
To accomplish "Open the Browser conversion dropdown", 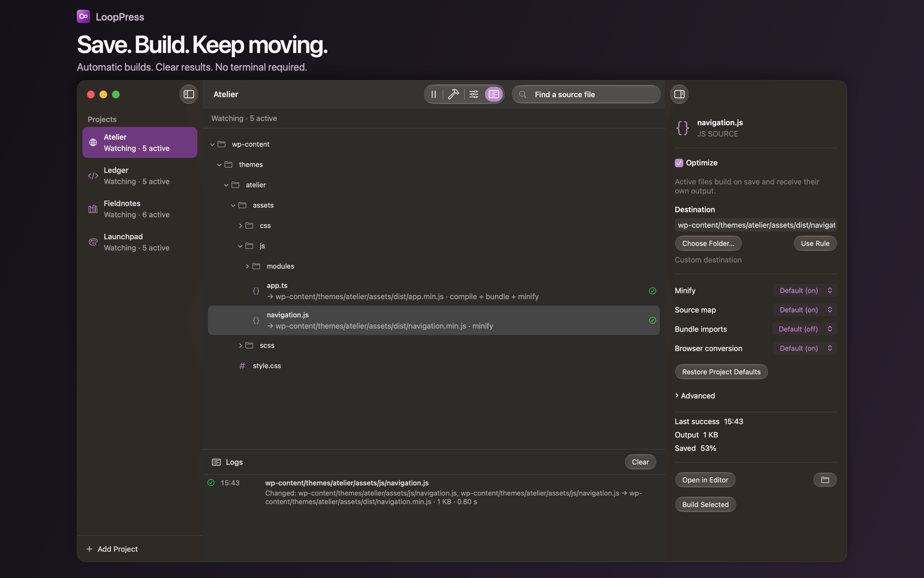I will point(805,348).
